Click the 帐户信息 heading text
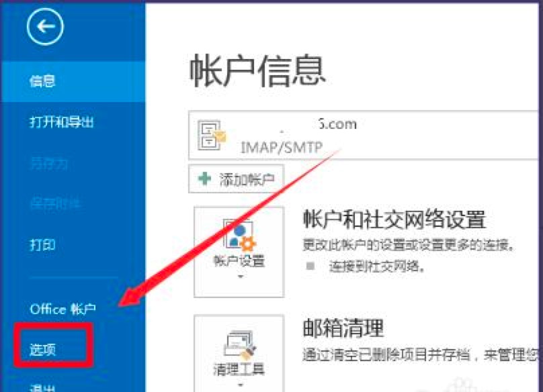The height and width of the screenshot is (392, 543). pos(257,71)
